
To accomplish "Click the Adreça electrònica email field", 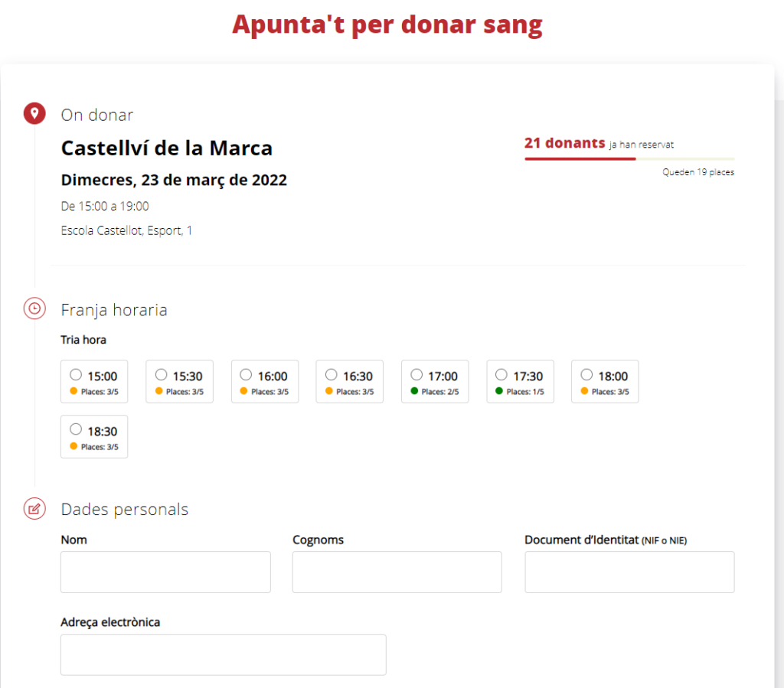I will (223, 654).
